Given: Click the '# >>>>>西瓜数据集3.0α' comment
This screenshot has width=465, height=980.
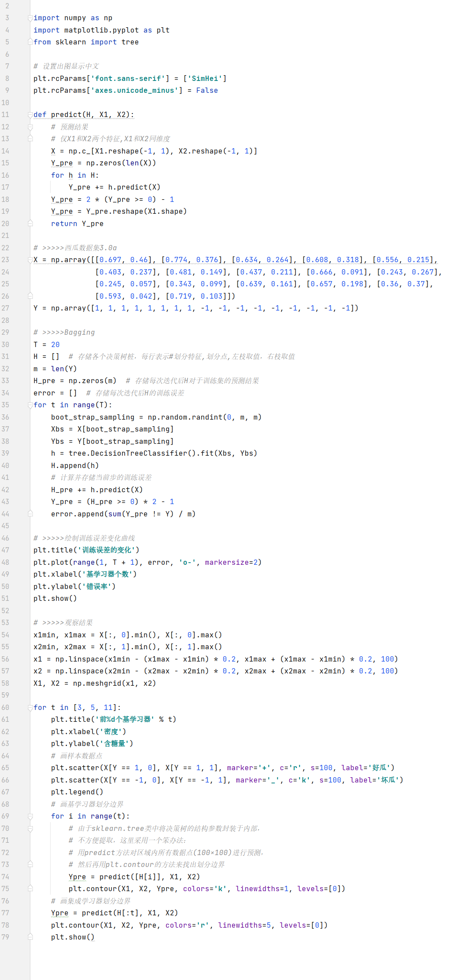Looking at the screenshot, I should (x=75, y=248).
